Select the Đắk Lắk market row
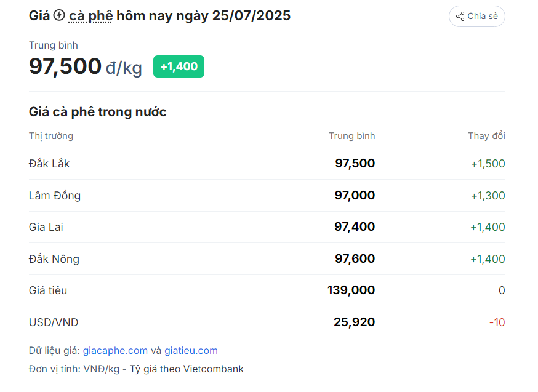The width and height of the screenshot is (538, 392). (x=267, y=164)
